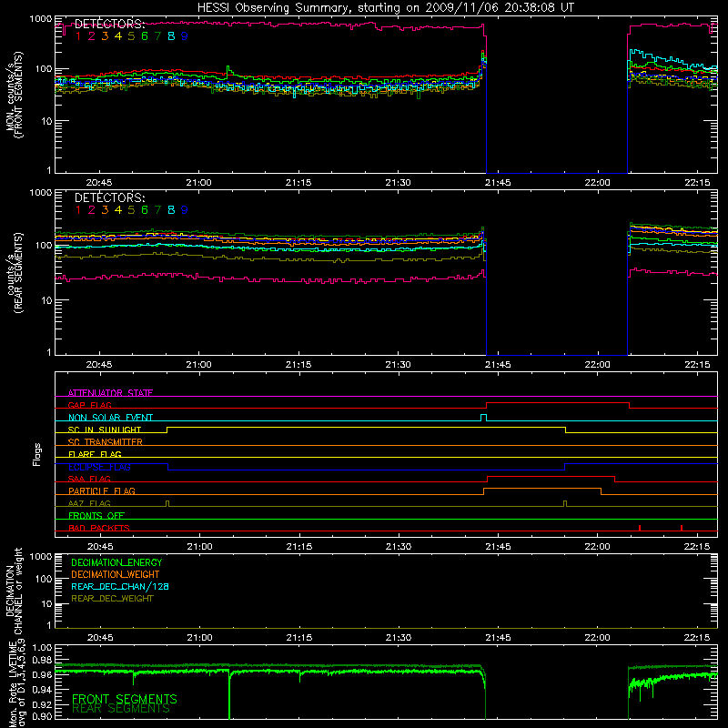
Task: Select the DETECTORS: heading in the front segments plot
Action: [x=110, y=25]
